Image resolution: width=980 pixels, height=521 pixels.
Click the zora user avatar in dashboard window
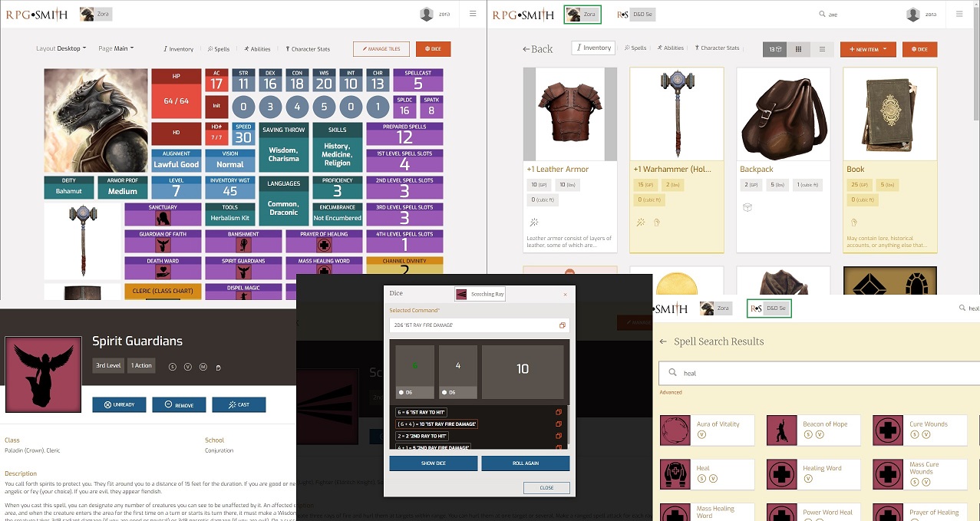(427, 15)
